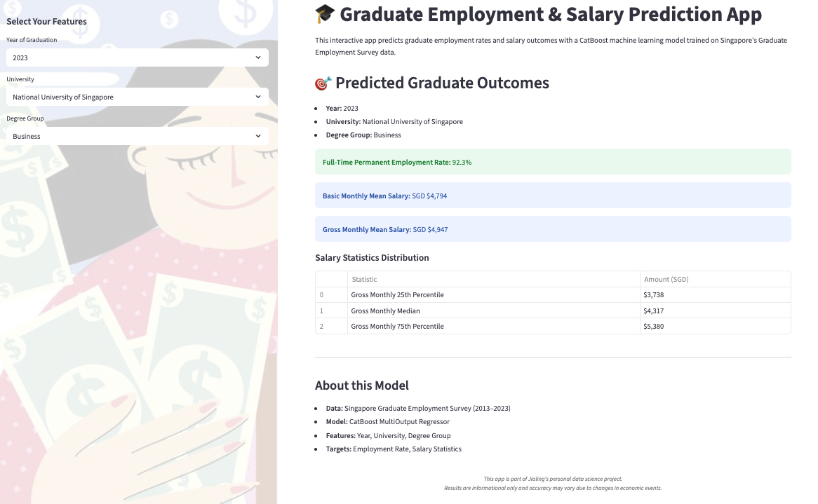Click the About this Model heading
This screenshot has width=818, height=504.
[361, 386]
